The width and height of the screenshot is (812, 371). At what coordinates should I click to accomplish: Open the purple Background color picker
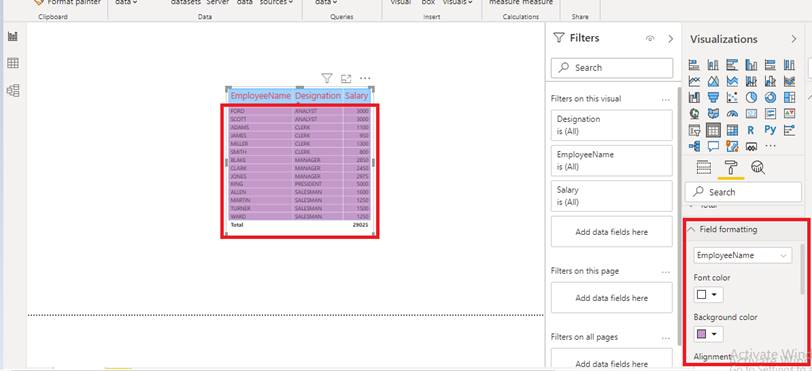point(708,334)
